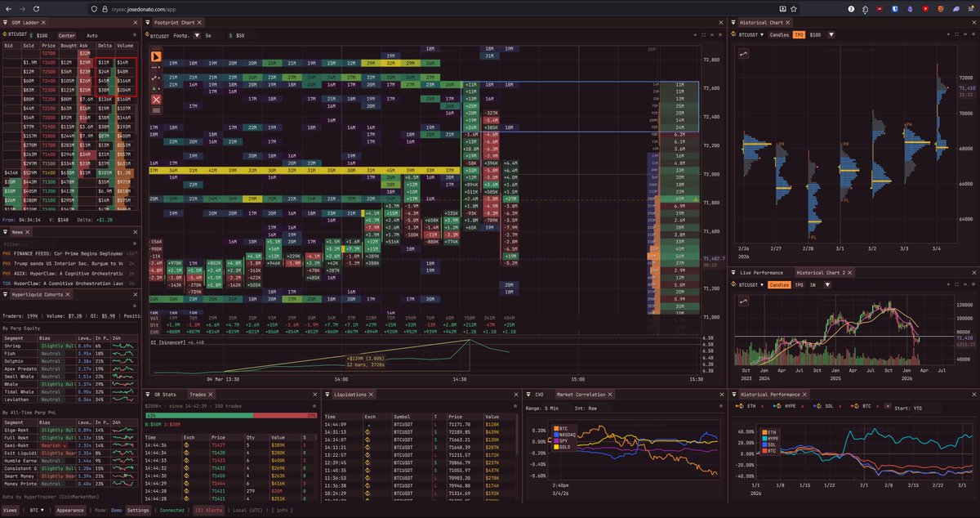
Task: Toggle Candles in Historical Chart 2
Action: point(780,284)
